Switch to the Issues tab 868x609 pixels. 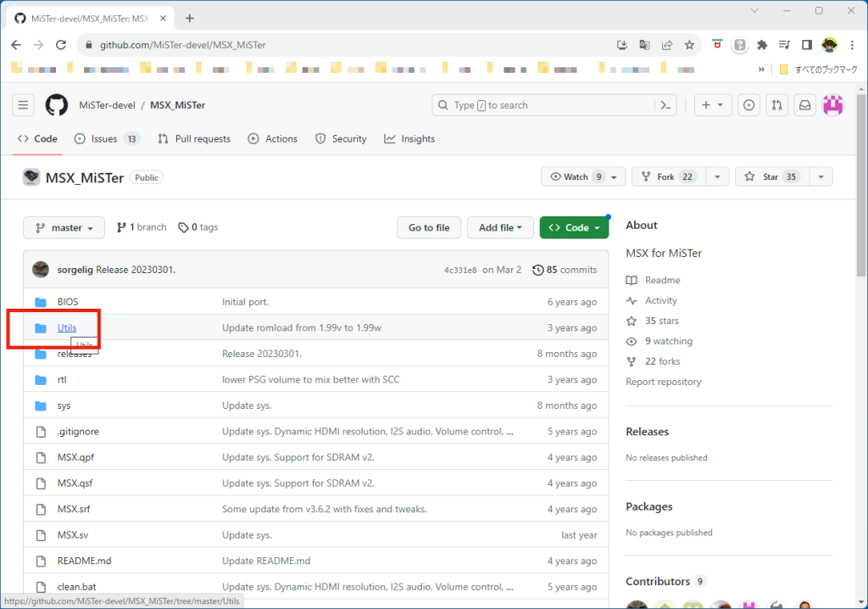point(103,139)
